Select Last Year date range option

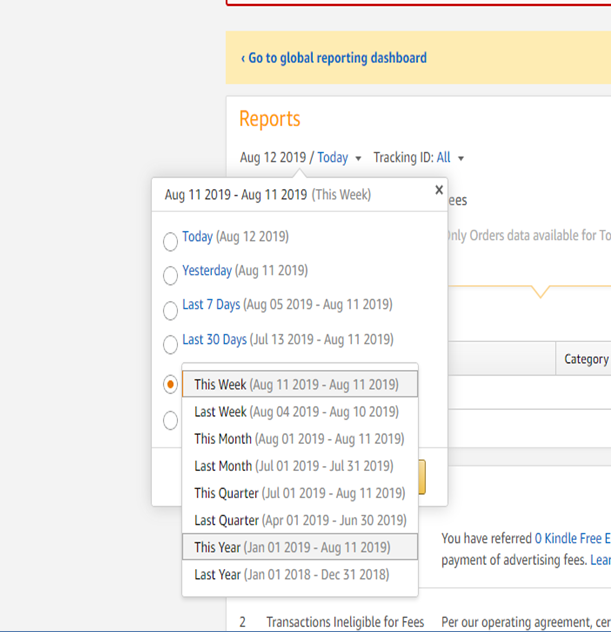coord(291,574)
